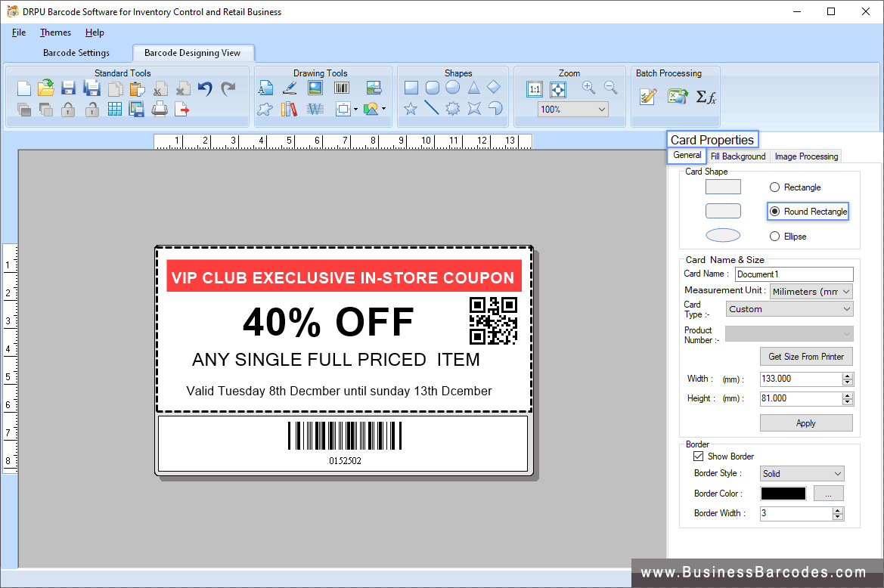Select the Ellipse shape tool
884x588 pixels.
coord(453,87)
